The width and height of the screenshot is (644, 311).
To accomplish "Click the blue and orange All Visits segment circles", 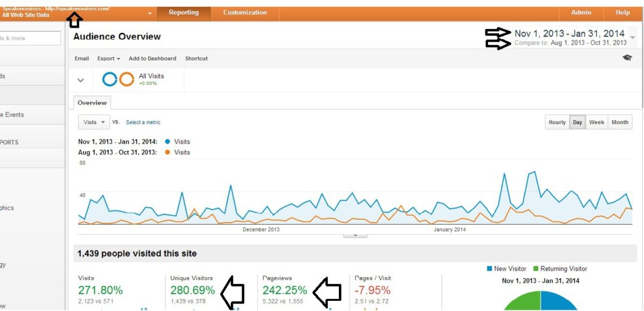I will pos(118,79).
